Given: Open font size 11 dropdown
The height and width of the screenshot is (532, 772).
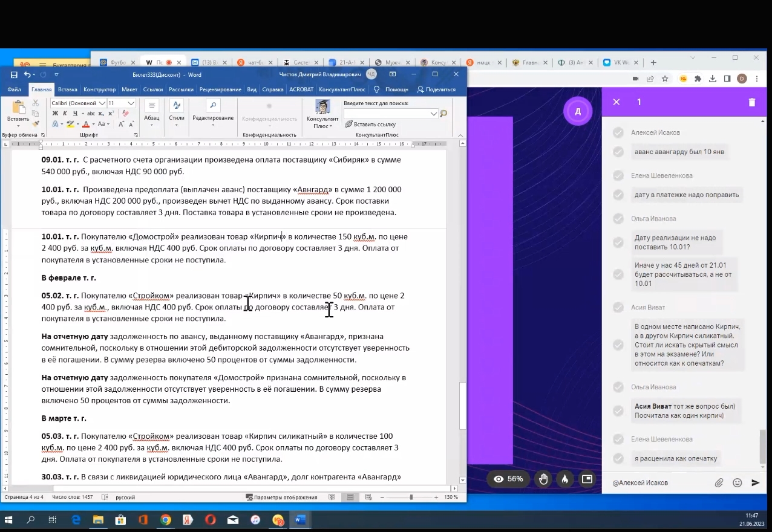Looking at the screenshot, I should (x=131, y=103).
